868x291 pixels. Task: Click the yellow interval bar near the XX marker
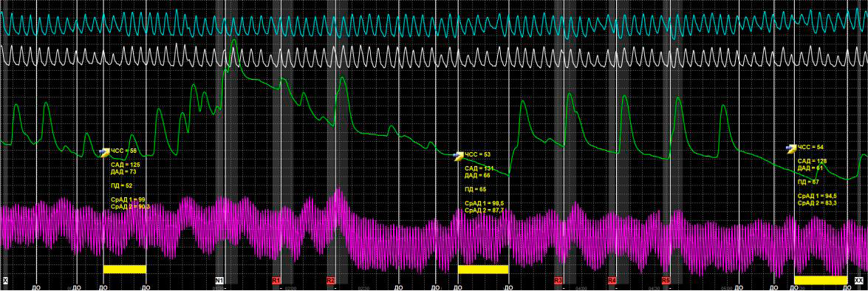click(x=821, y=280)
